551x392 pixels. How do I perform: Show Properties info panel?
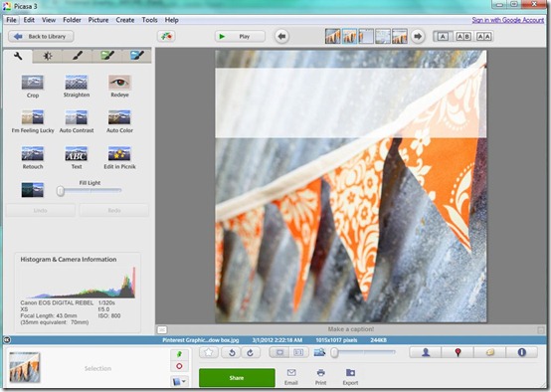pyautogui.click(x=522, y=352)
